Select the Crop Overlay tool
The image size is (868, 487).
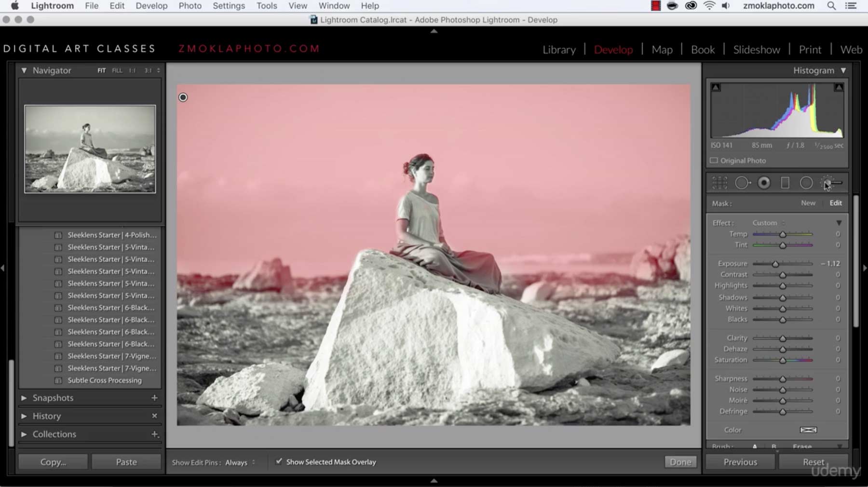[x=719, y=183]
